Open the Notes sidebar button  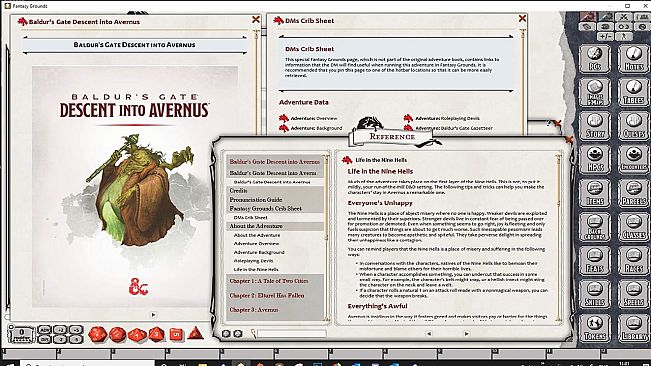click(x=634, y=59)
